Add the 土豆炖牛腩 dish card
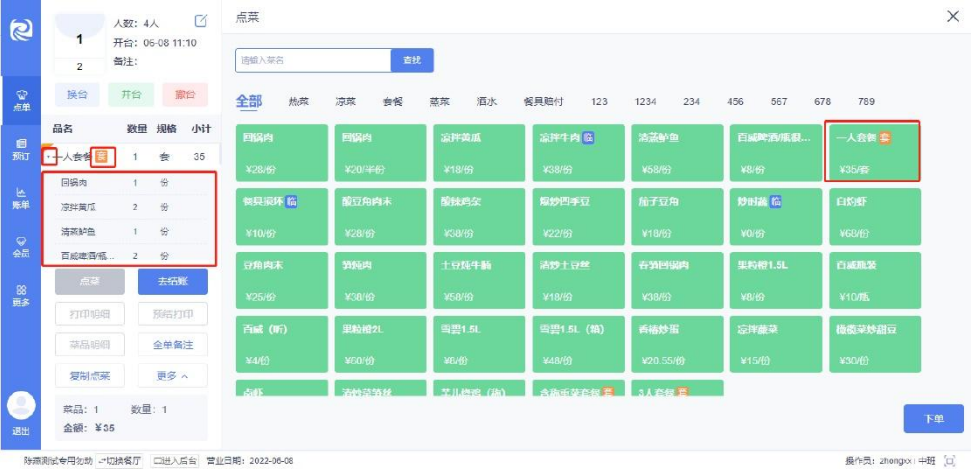971x471 pixels. coord(479,280)
